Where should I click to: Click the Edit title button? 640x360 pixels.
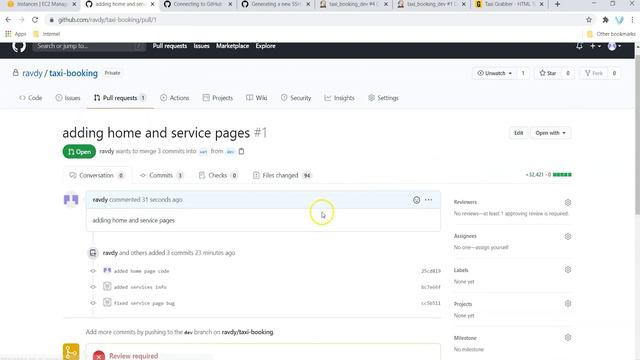pyautogui.click(x=518, y=133)
